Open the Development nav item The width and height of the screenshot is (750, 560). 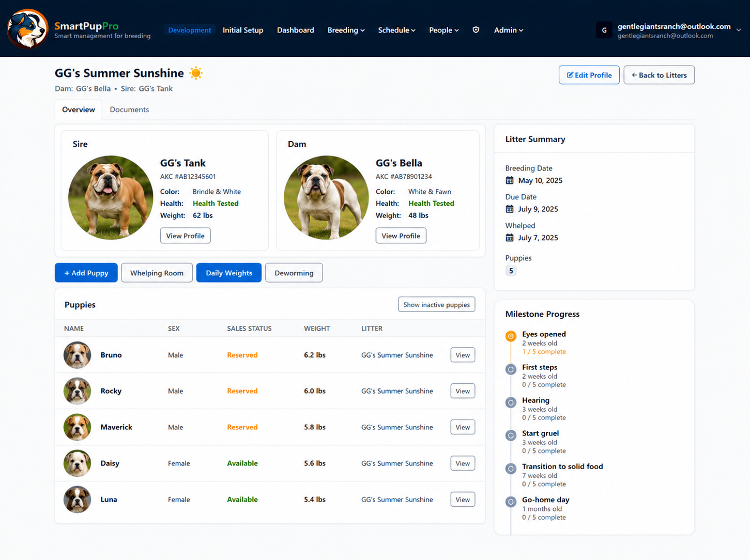[190, 30]
